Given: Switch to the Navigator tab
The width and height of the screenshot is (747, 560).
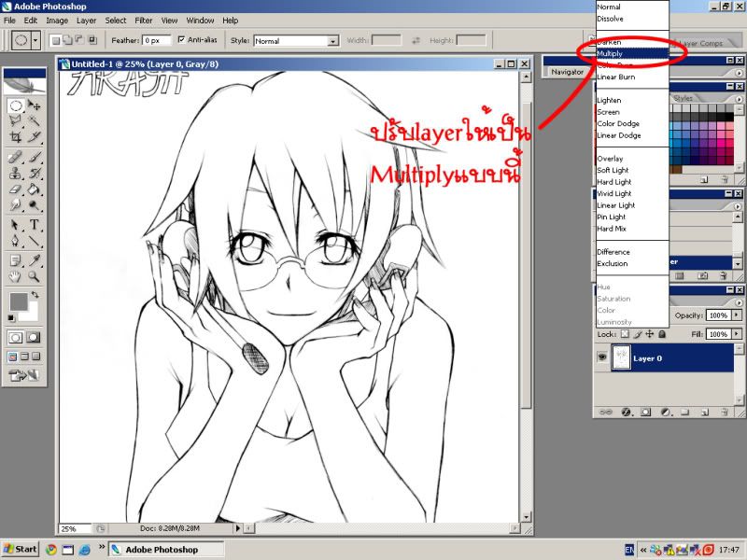Looking at the screenshot, I should click(x=567, y=72).
